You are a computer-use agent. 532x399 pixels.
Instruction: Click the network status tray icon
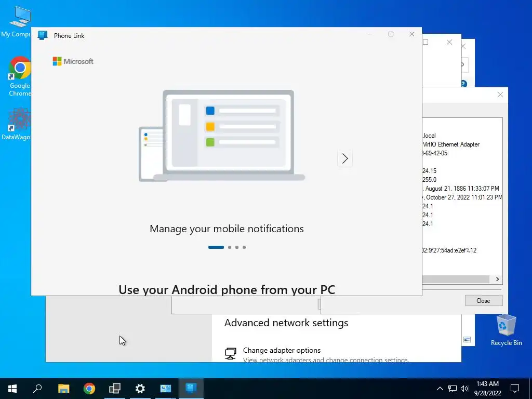pyautogui.click(x=453, y=389)
